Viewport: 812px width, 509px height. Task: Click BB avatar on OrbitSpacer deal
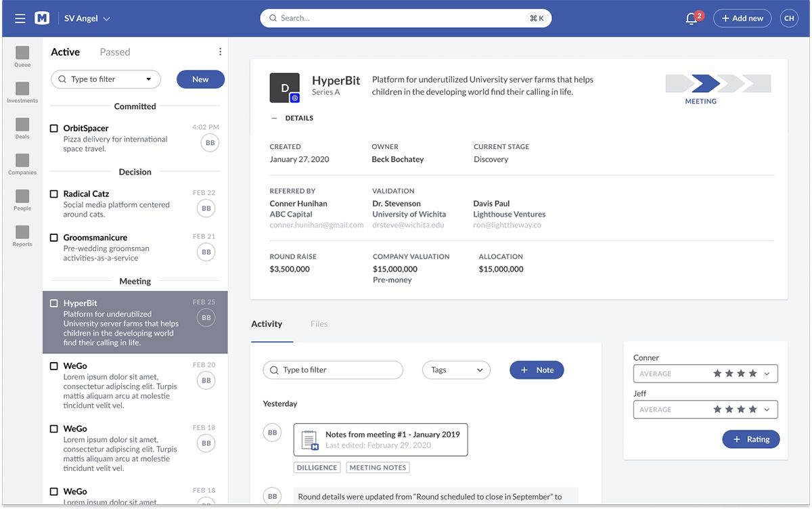pyautogui.click(x=210, y=143)
